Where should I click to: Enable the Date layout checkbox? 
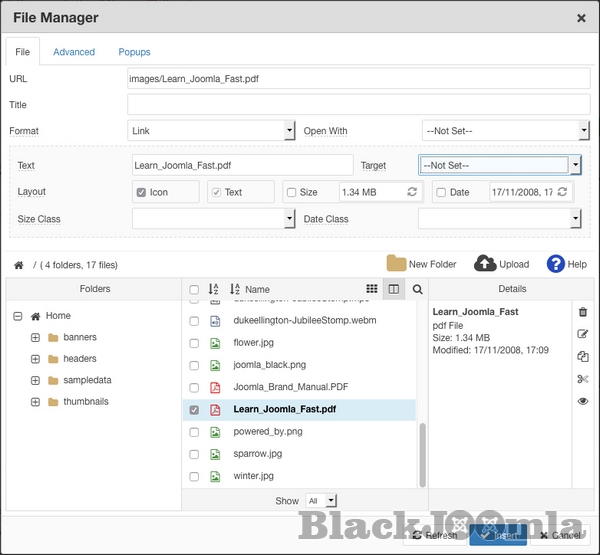coord(441,193)
